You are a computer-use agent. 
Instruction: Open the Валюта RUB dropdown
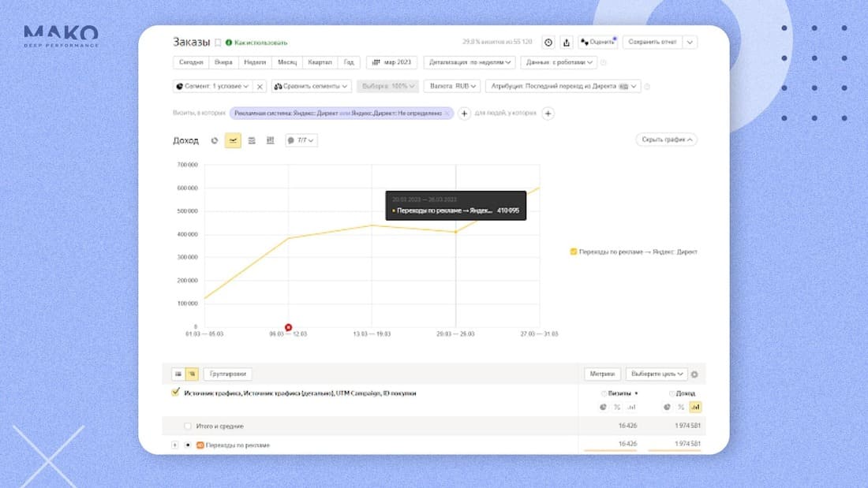click(x=452, y=86)
